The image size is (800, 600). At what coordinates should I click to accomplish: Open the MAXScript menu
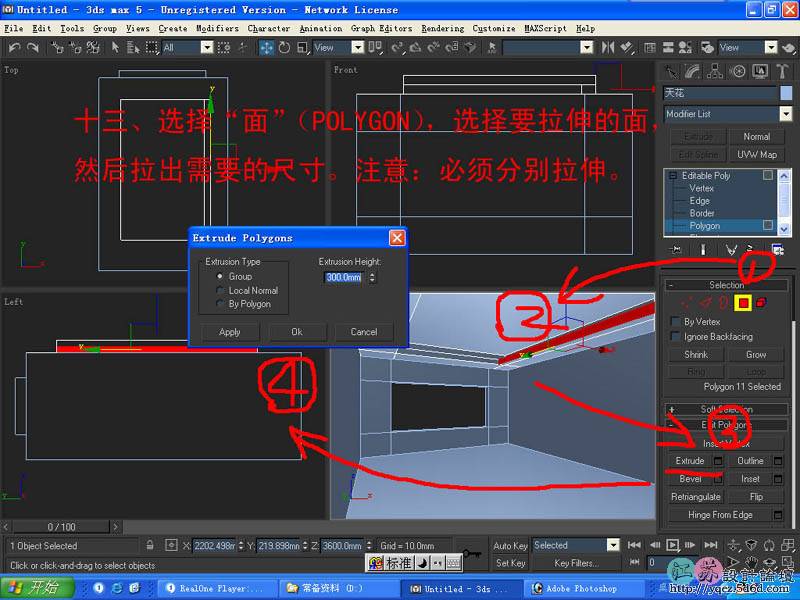(x=545, y=29)
